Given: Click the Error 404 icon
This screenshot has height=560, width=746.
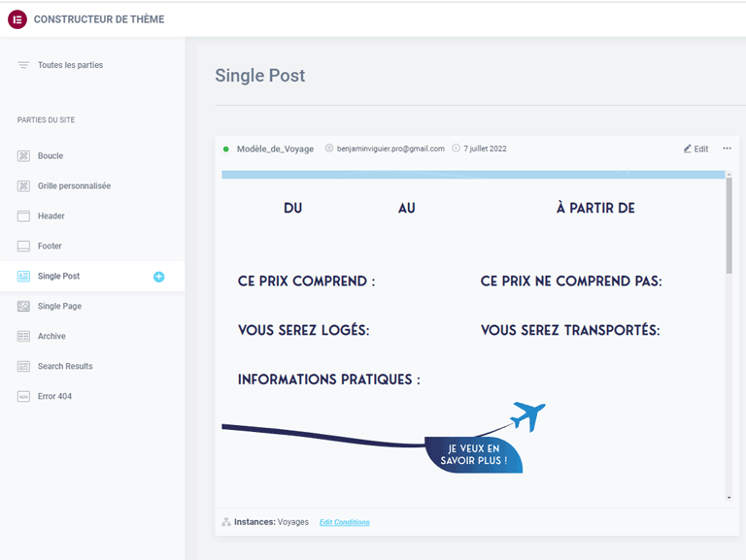Looking at the screenshot, I should tap(23, 397).
